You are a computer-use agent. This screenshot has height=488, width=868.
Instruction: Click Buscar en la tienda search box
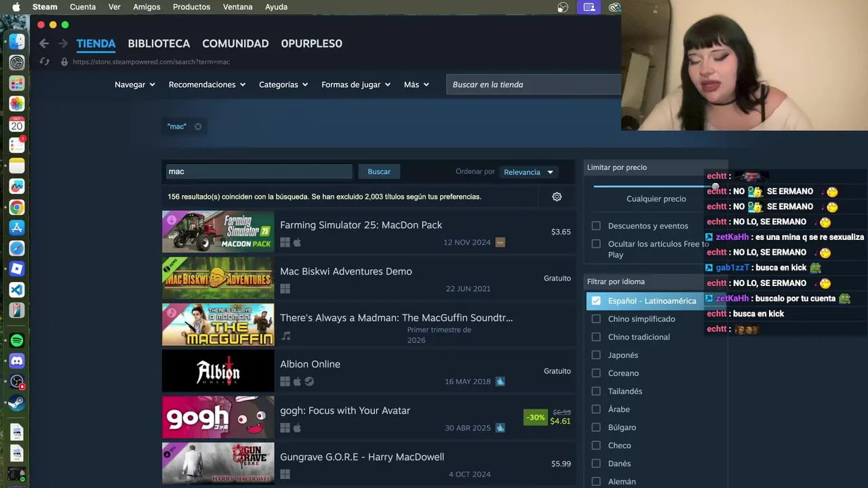point(534,85)
